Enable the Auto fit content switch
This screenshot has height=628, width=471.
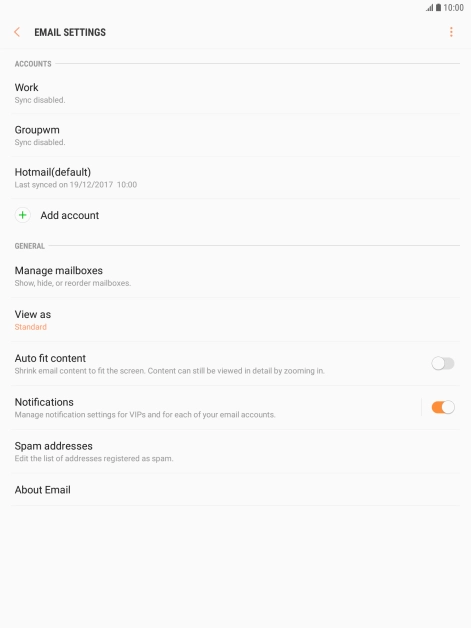pyautogui.click(x=443, y=363)
